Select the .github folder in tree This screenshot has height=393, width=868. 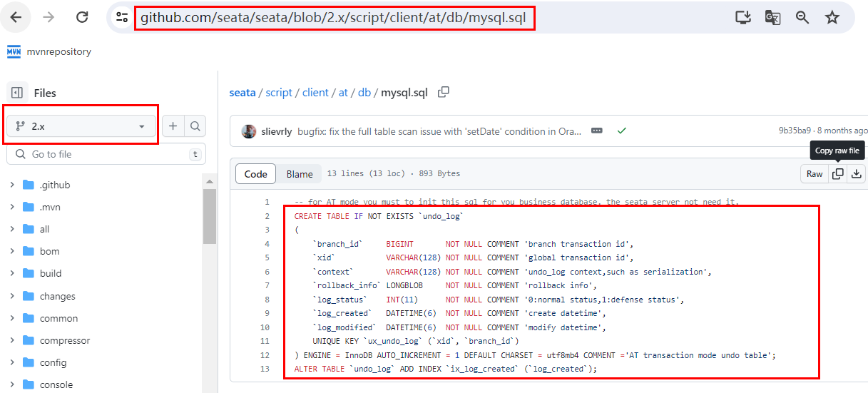tap(55, 185)
